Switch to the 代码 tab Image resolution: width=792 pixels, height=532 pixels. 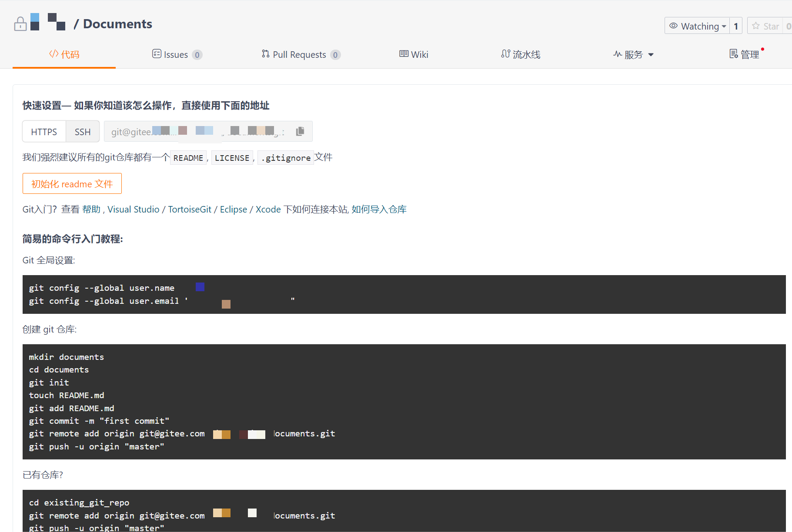click(64, 54)
